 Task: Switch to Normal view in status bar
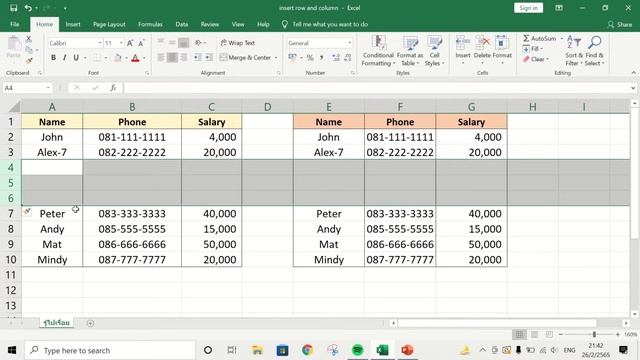click(x=519, y=334)
